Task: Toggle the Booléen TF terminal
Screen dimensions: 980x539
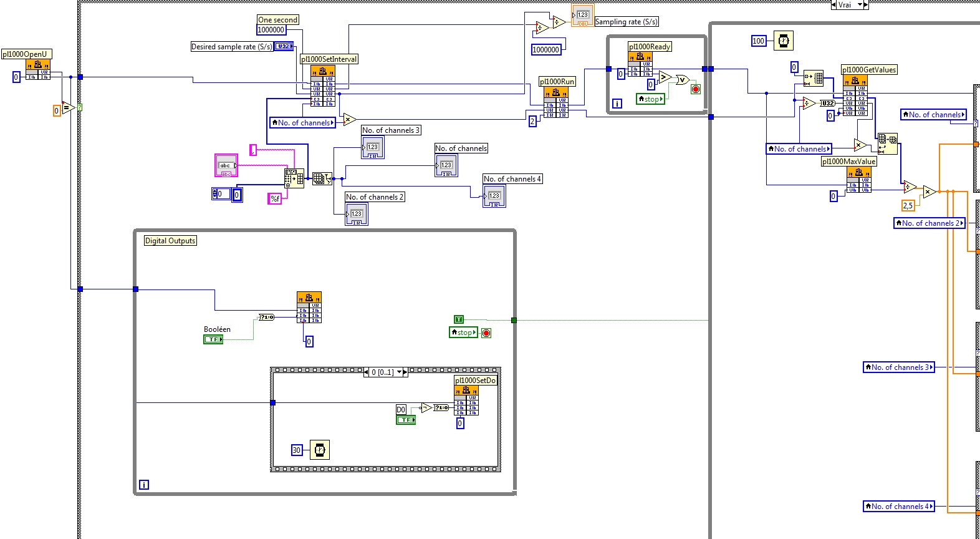Action: click(x=213, y=339)
